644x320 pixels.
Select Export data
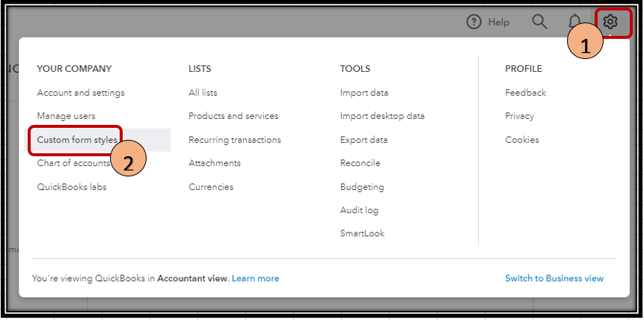click(364, 140)
